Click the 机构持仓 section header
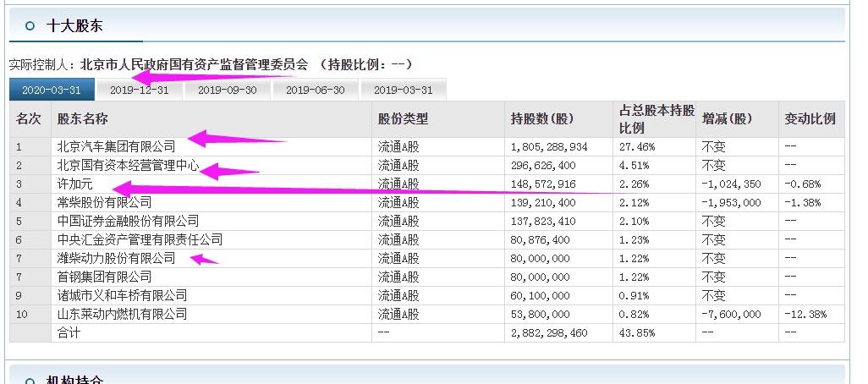Image resolution: width=868 pixels, height=384 pixels. click(x=74, y=380)
